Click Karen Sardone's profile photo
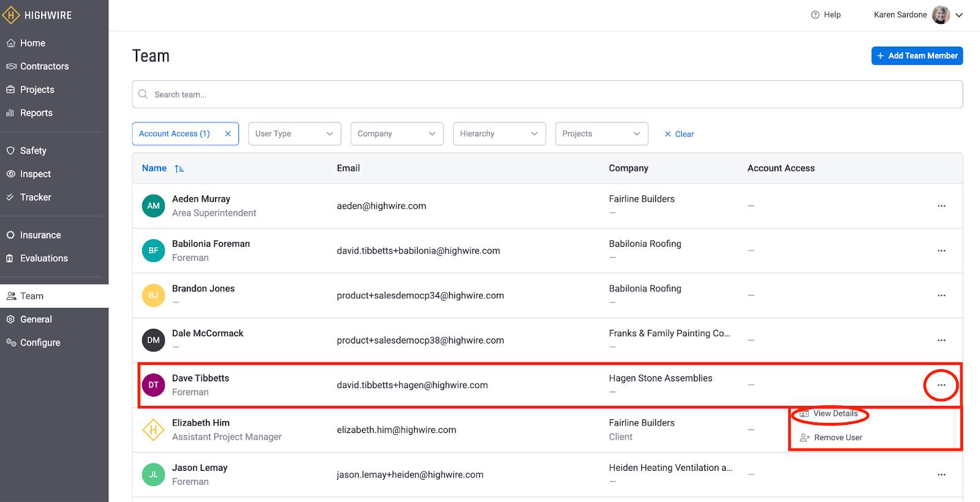 tap(941, 15)
